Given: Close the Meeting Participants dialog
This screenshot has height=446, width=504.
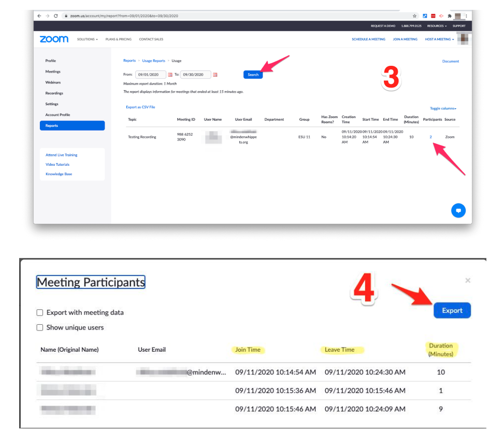Looking at the screenshot, I should tap(468, 281).
